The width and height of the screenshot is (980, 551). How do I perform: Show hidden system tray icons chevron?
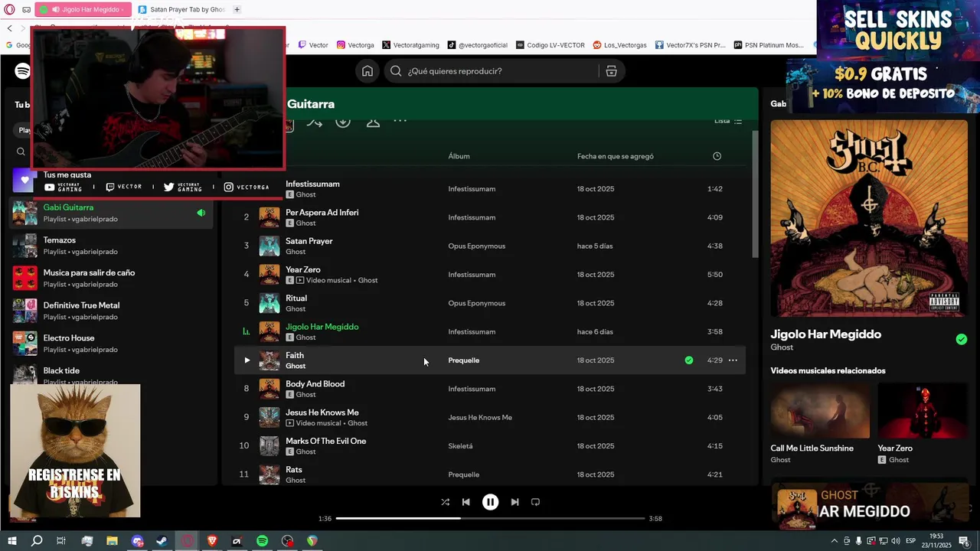pyautogui.click(x=835, y=541)
